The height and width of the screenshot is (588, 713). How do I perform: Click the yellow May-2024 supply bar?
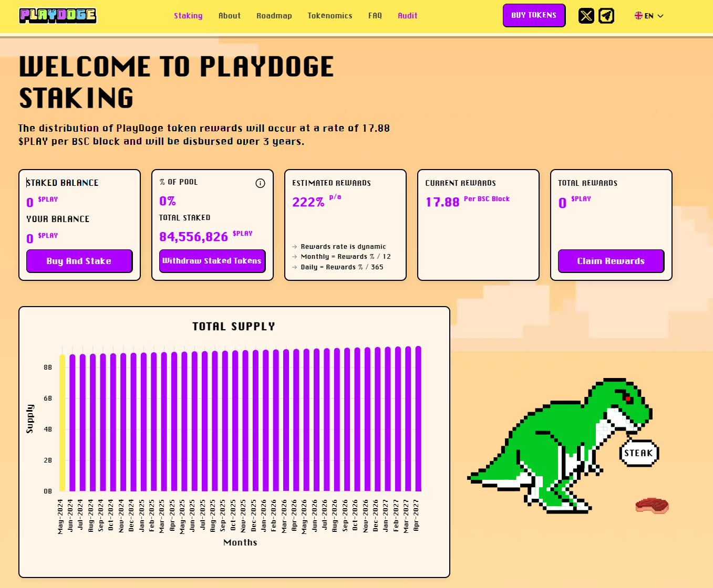pyautogui.click(x=62, y=423)
